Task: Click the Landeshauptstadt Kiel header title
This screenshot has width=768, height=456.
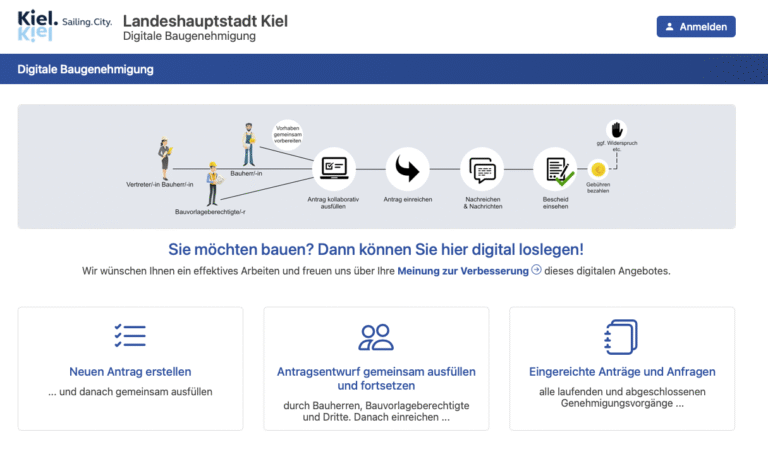Action: (x=204, y=21)
